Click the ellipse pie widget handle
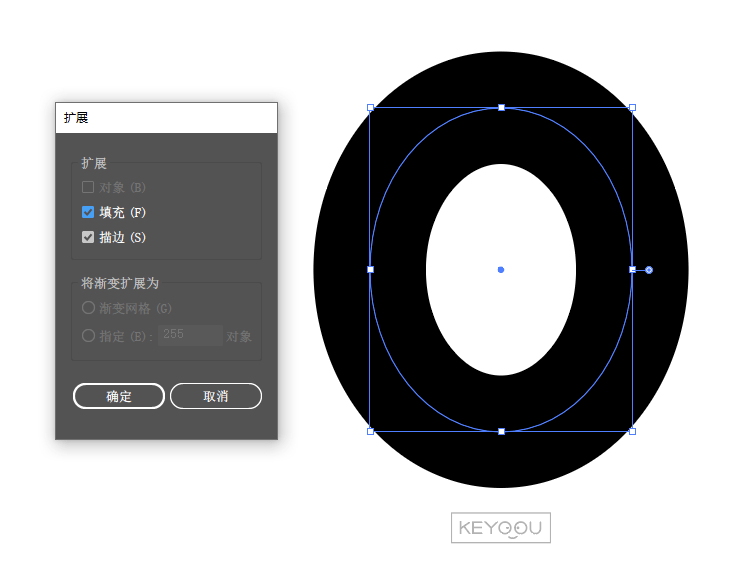Viewport: 752px width, 567px height. 649,270
